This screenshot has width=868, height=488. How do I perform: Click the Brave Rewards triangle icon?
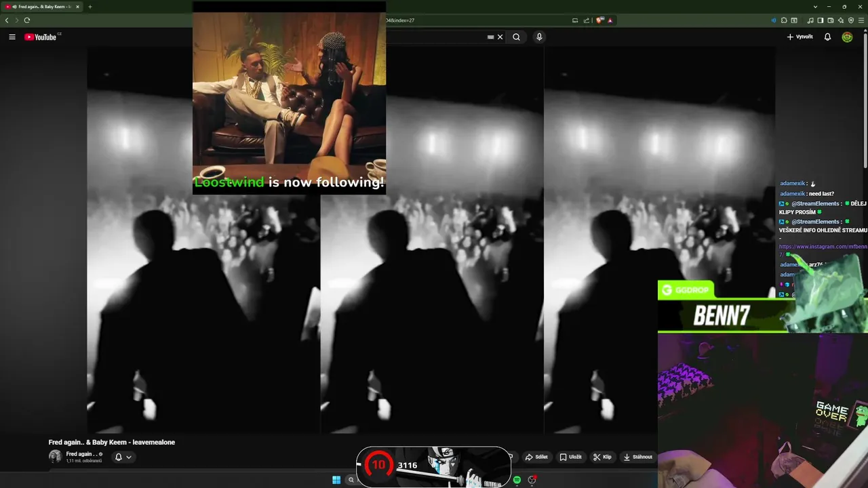610,20
